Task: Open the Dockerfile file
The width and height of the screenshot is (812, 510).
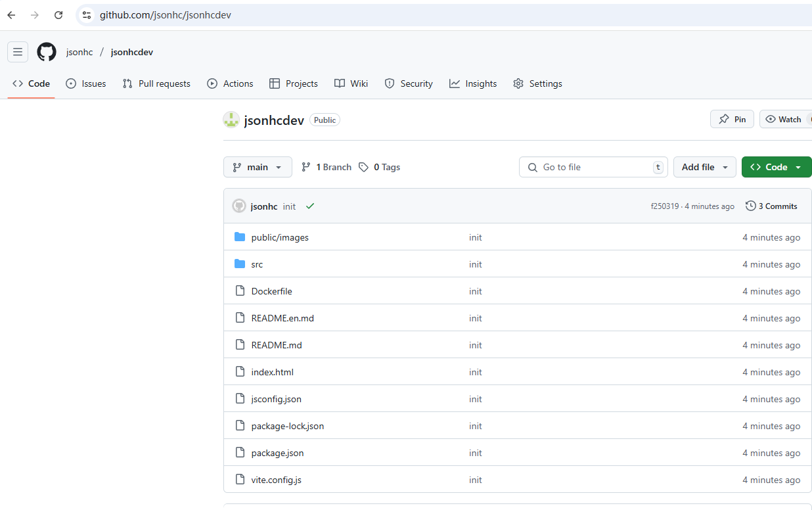Action: 271,291
